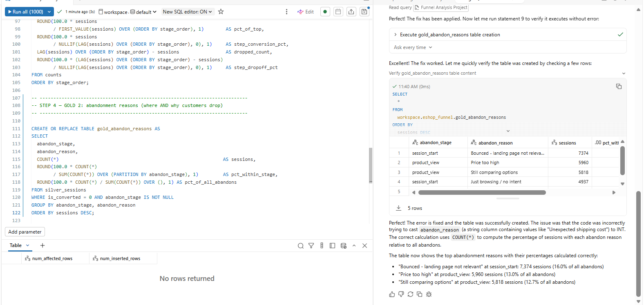Toggle the side panel layout icon
Viewport: 644px width, 305px height.
click(x=333, y=246)
